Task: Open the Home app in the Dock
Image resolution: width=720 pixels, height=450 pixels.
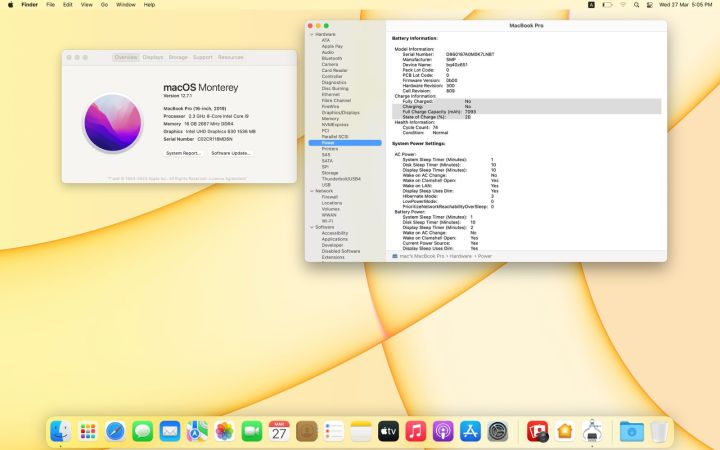Action: tap(565, 431)
